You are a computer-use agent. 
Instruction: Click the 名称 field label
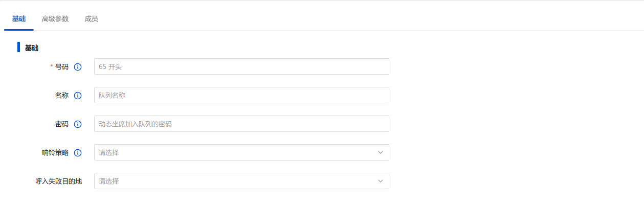click(x=62, y=96)
